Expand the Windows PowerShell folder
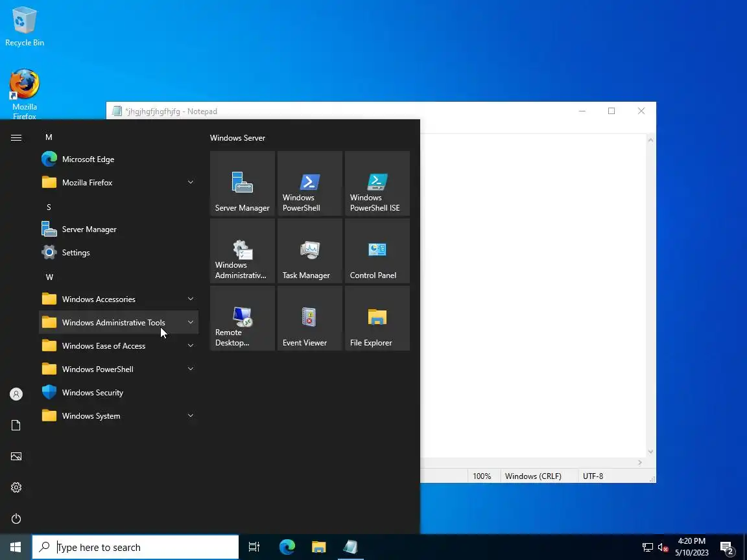Screen dimensions: 747x560 pyautogui.click(x=119, y=369)
